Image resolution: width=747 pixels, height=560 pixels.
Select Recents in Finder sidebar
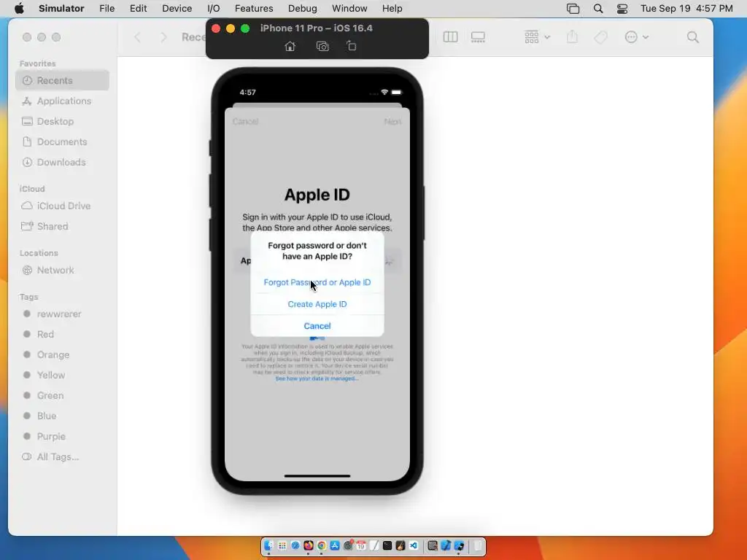tap(63, 80)
